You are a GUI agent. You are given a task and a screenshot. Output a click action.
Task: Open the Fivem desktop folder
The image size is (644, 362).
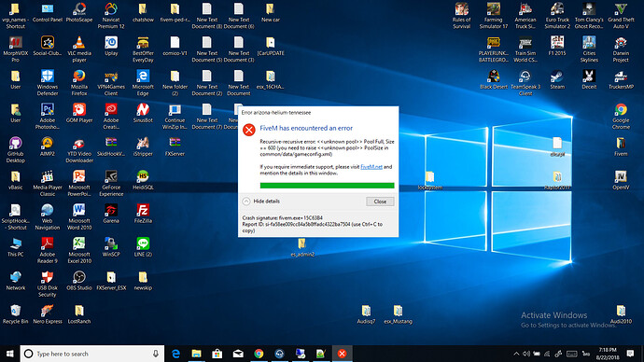click(621, 146)
